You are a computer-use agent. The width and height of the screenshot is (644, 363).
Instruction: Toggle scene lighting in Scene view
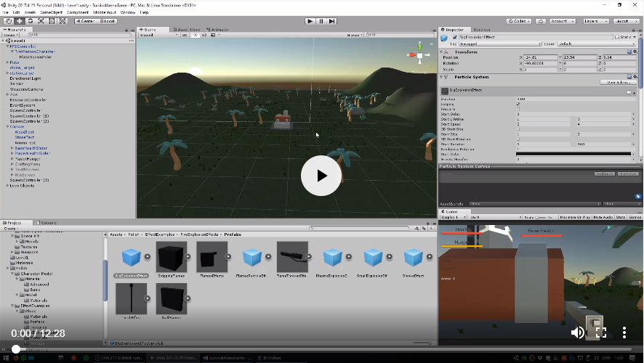195,35
